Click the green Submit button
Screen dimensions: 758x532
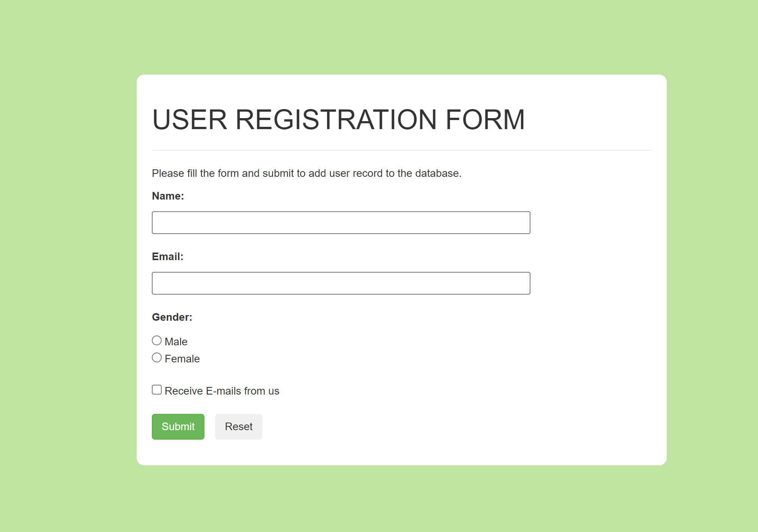[x=178, y=426]
